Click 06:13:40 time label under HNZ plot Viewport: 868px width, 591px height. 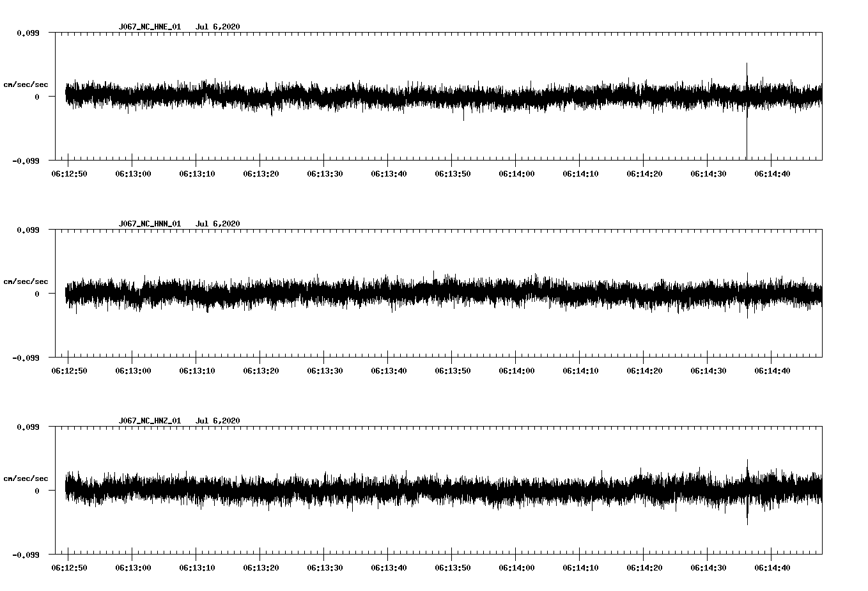(x=389, y=568)
